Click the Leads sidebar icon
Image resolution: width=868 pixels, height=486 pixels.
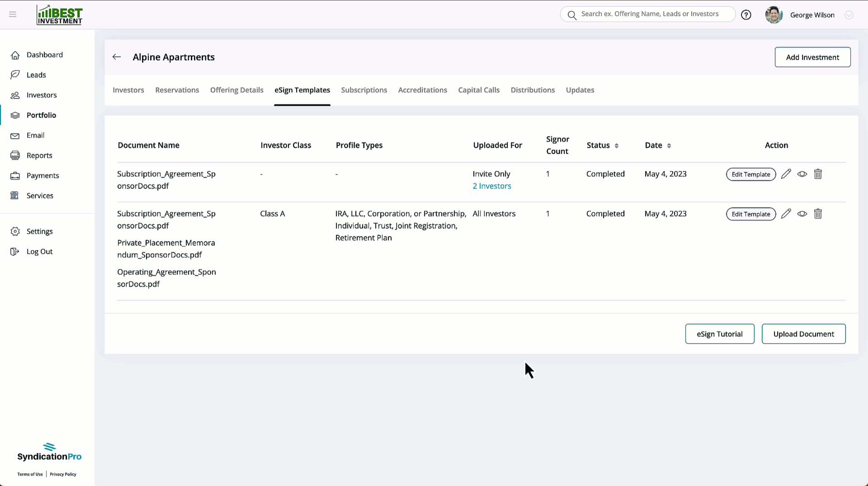click(15, 75)
